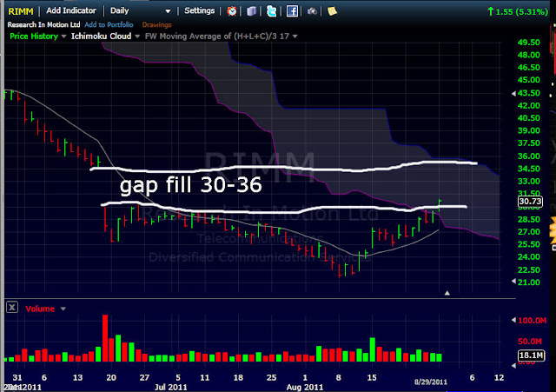Viewport: 556px width, 392px height.
Task: Click the 36.00 price axis label
Action: tap(529, 156)
